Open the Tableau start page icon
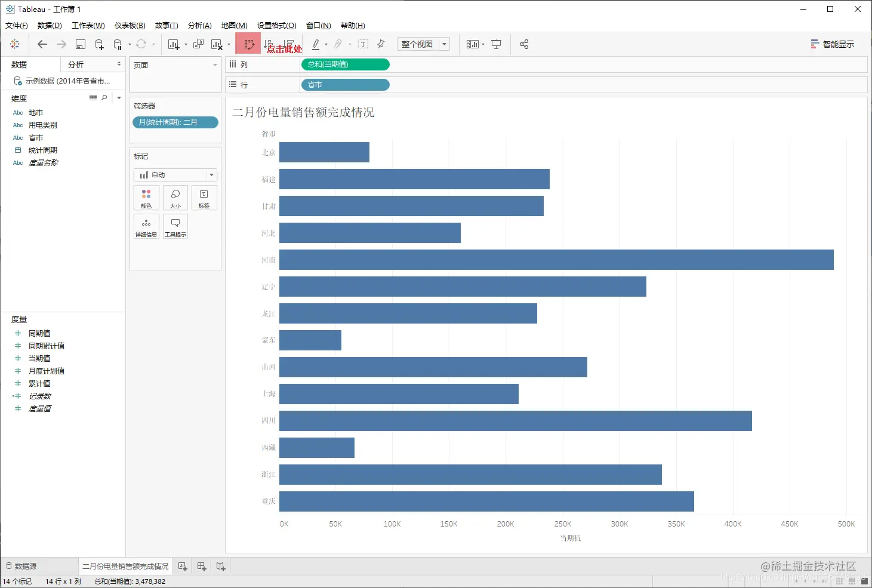 (15, 44)
